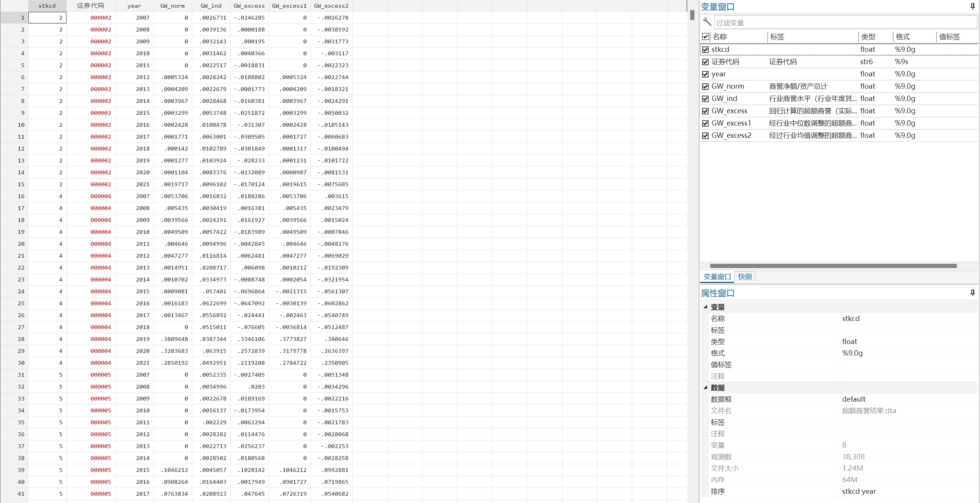Click the wrench filter settings icon
980x503 pixels.
(x=707, y=22)
